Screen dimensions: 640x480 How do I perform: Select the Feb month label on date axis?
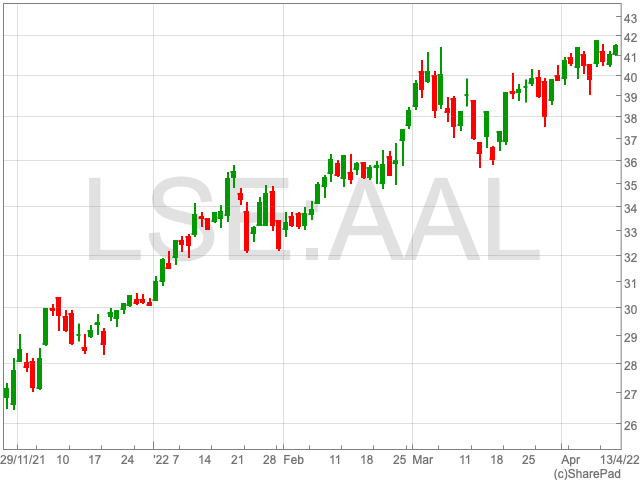point(294,460)
